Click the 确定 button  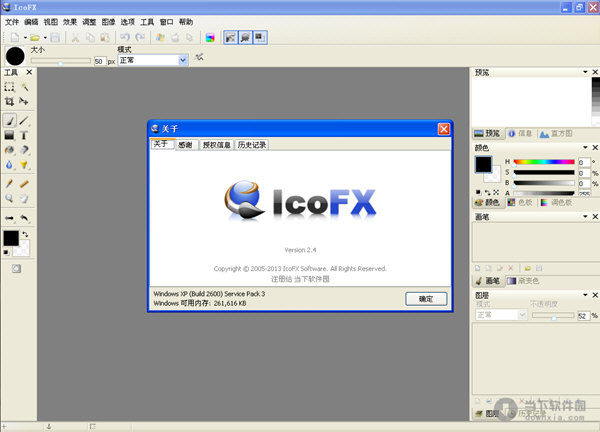point(426,299)
